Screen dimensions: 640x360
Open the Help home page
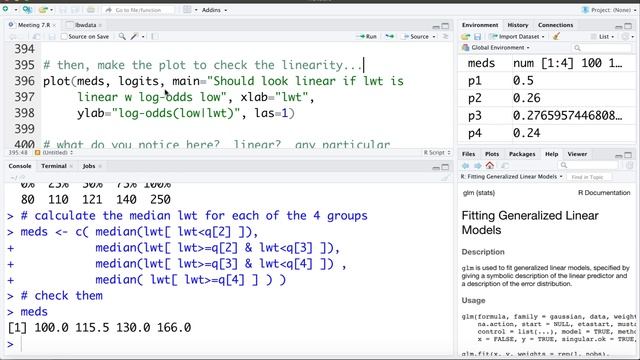click(490, 165)
